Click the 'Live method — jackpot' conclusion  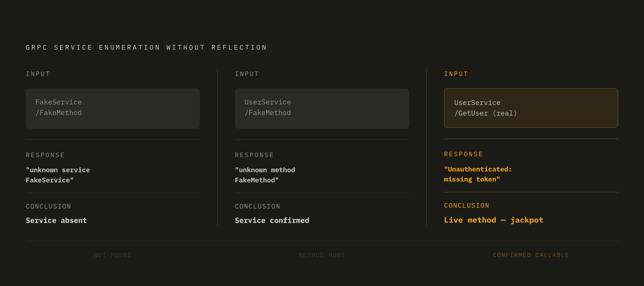pos(494,220)
